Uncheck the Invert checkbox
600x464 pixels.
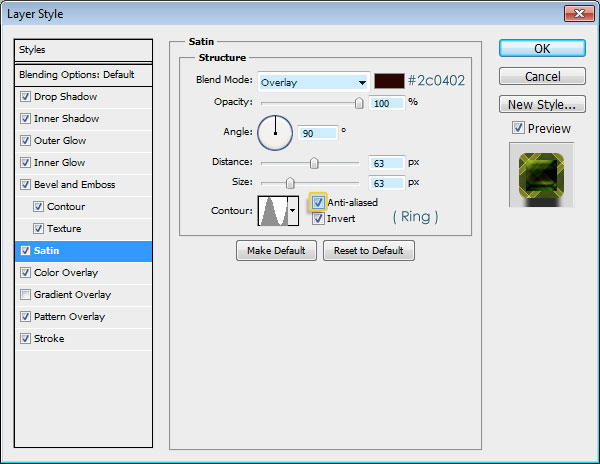(318, 218)
